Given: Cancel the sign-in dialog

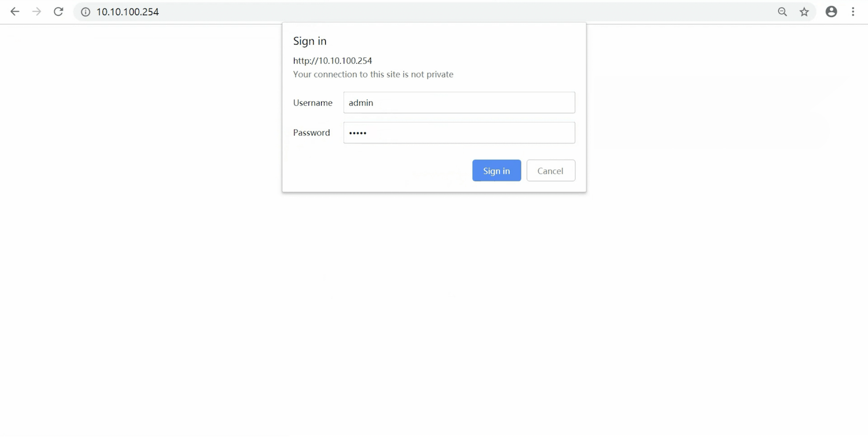Looking at the screenshot, I should tap(550, 171).
